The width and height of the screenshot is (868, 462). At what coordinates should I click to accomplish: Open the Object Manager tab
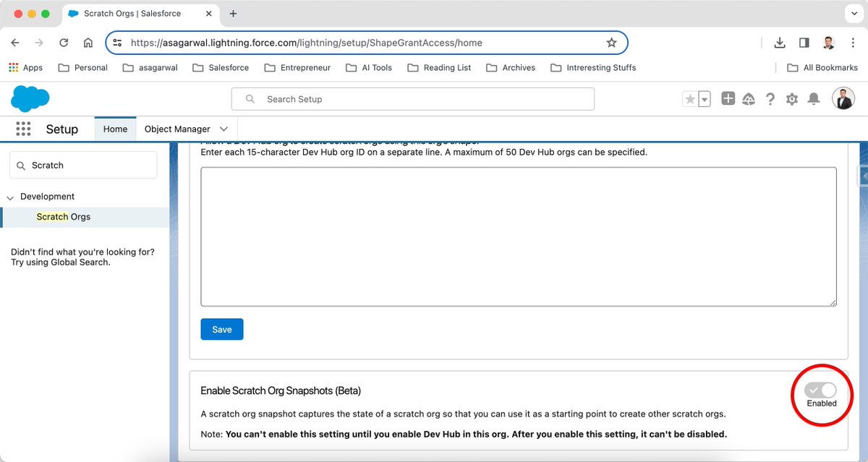177,129
